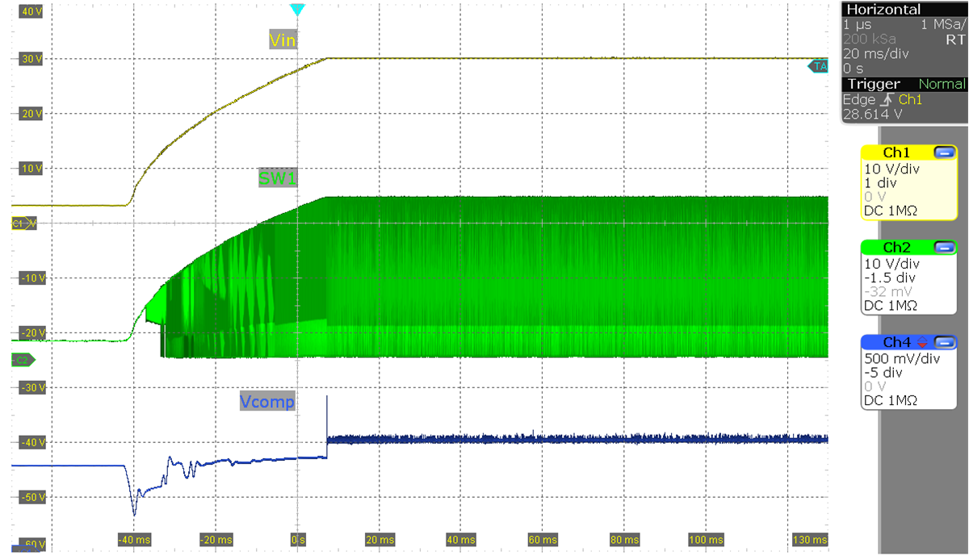This screenshot has height=560, width=969.
Task: Click the Vcomp waveform label
Action: (x=267, y=401)
